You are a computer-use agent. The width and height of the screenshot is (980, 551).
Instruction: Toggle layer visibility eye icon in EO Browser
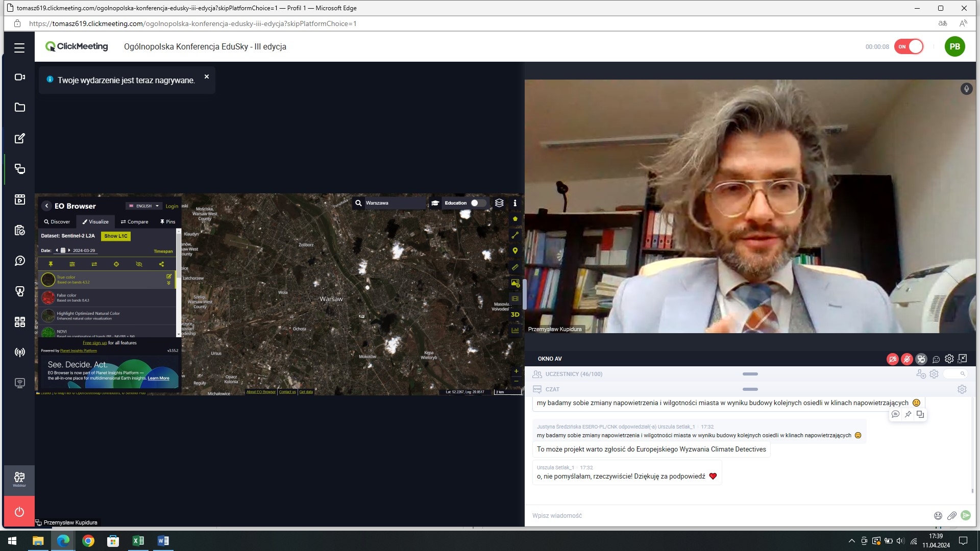(x=139, y=264)
